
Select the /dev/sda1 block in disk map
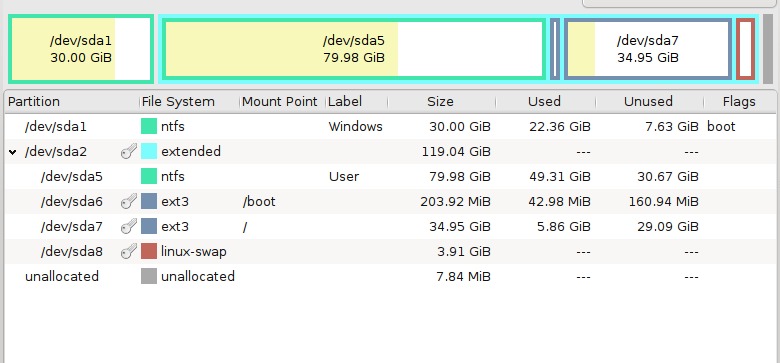click(x=81, y=49)
